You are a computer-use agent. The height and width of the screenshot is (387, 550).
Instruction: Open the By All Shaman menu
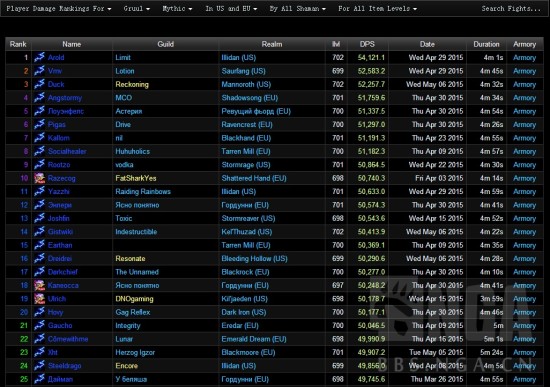click(297, 8)
